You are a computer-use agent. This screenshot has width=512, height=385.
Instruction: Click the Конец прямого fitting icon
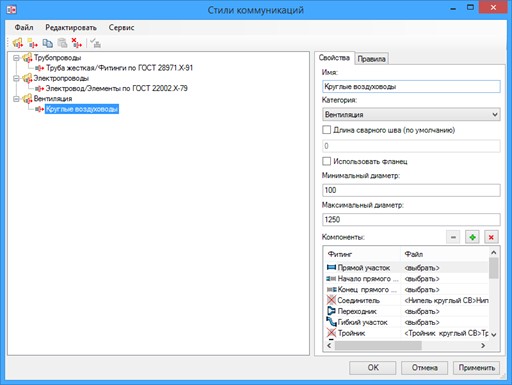[x=331, y=289]
